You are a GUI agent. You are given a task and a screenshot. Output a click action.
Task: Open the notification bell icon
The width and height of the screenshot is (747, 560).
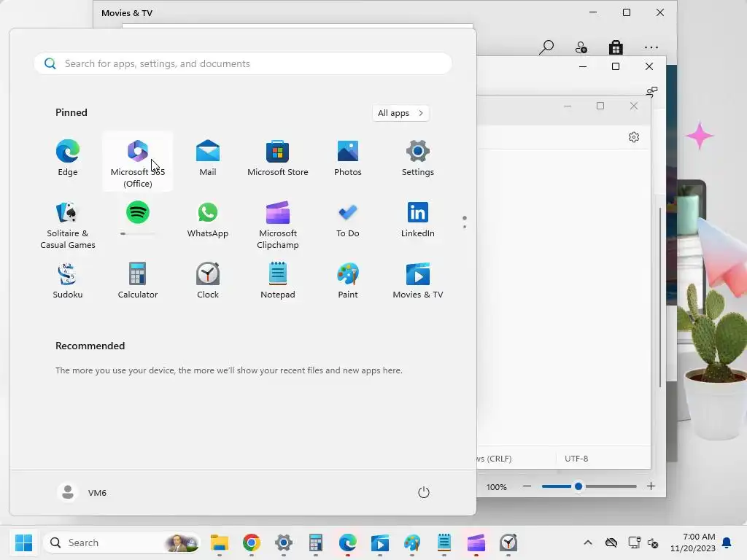(727, 542)
